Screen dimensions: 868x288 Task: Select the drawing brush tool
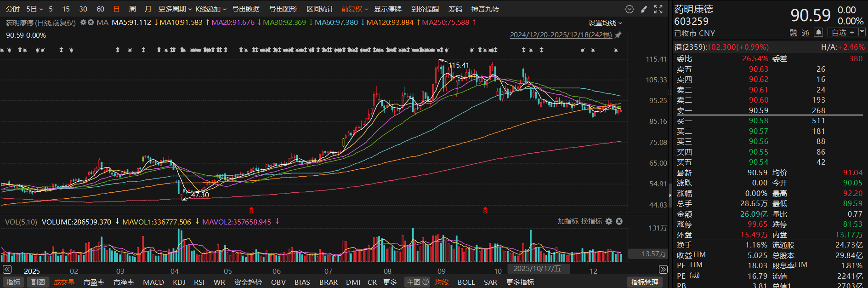[644, 9]
